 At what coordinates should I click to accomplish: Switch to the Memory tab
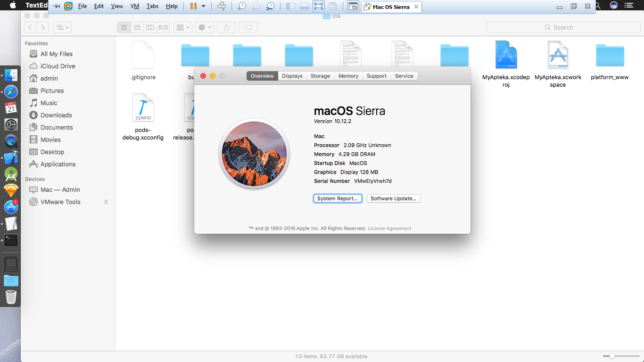[348, 76]
